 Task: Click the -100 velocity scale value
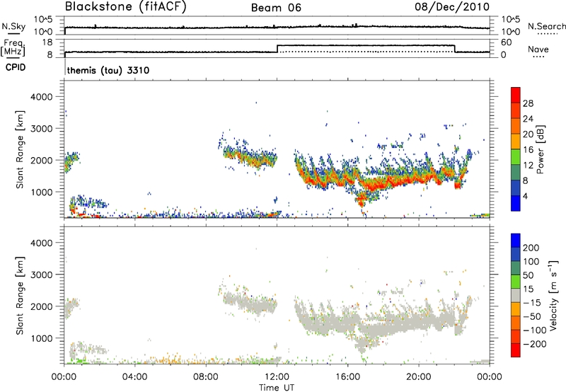coord(534,330)
